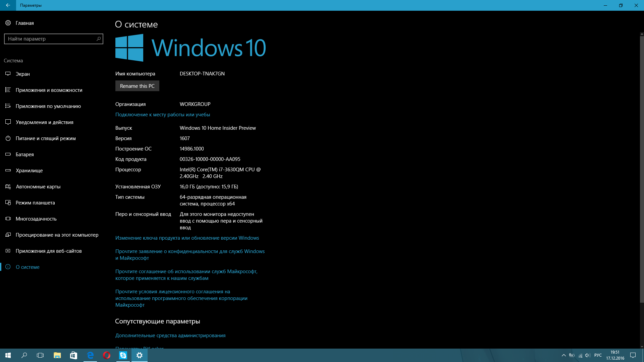Image resolution: width=644 pixels, height=362 pixels.
Task: Click the scrollbar down arrow
Action: coord(642,347)
